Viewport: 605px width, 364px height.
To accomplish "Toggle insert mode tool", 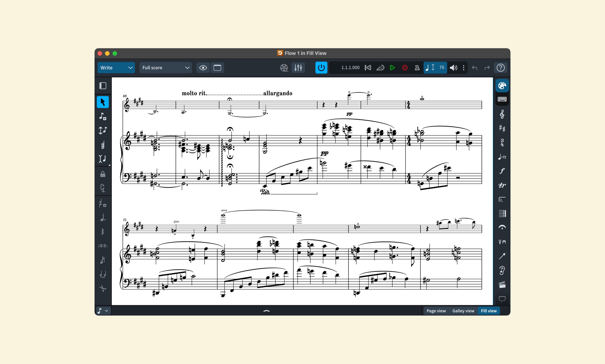I will [103, 159].
